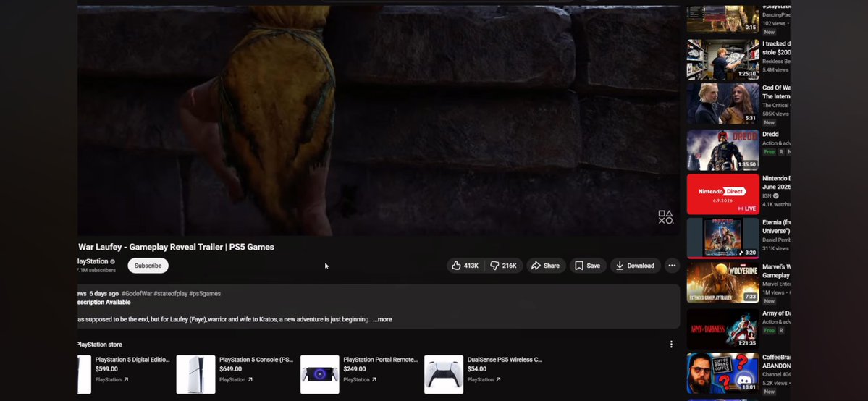Click the 311K views text
This screenshot has width=868, height=401.
click(x=775, y=249)
